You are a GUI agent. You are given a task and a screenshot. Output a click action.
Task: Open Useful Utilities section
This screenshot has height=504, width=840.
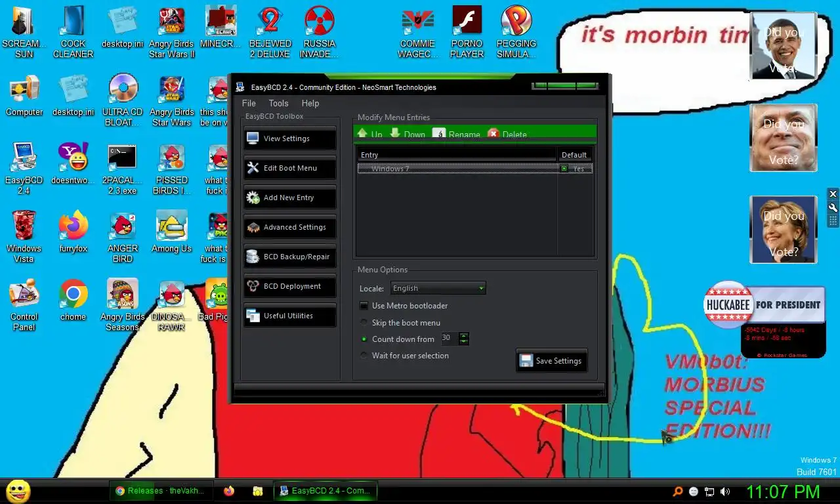[289, 316]
